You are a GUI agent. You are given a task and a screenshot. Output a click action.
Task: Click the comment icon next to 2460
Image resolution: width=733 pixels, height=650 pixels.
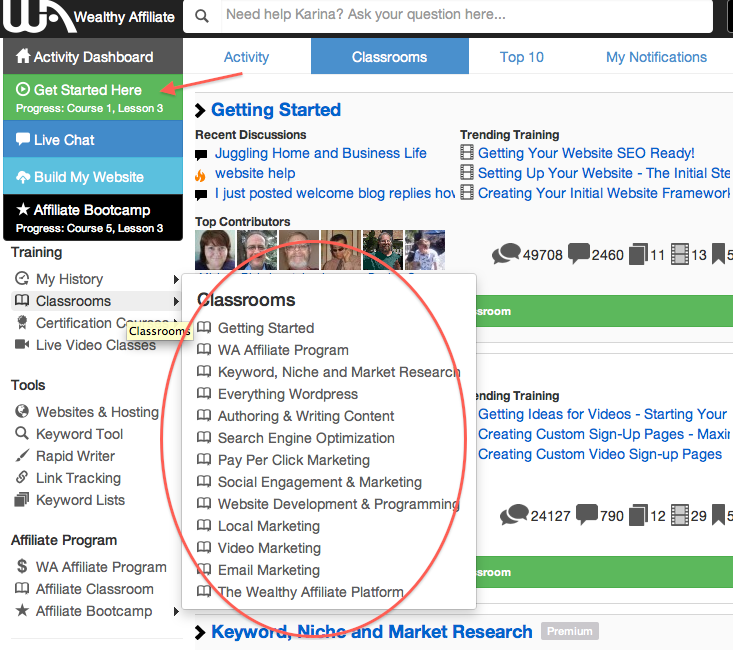coord(579,253)
